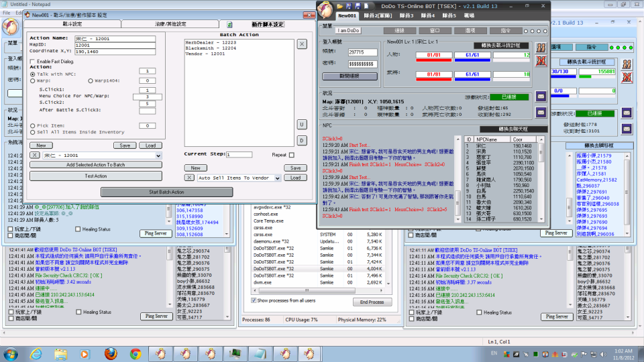Screen dimensions: 644x362
Task: Click the Test Action button
Action: pyautogui.click(x=96, y=176)
